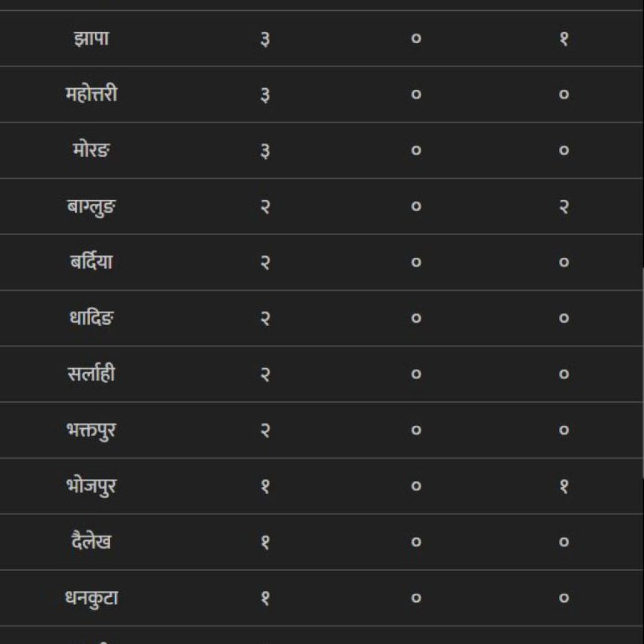Select the ३ value in महोत्तरी row
The image size is (644, 644).
click(265, 95)
